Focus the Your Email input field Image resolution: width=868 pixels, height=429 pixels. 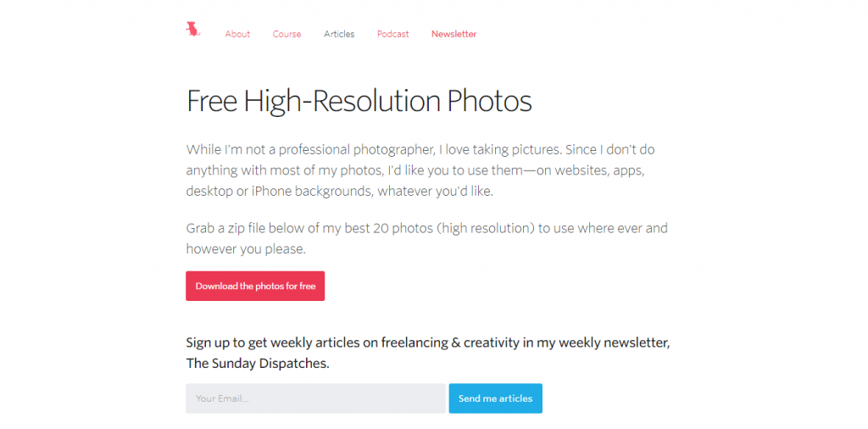click(315, 398)
